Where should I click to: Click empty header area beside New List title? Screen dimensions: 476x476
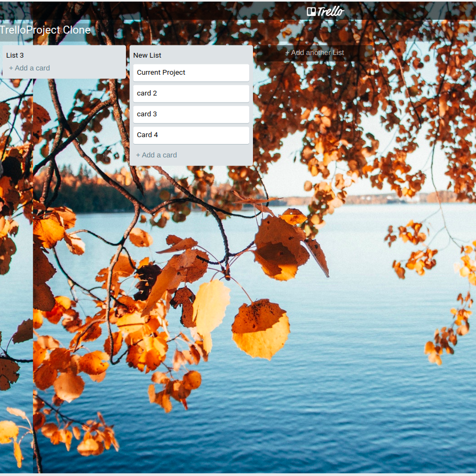point(213,55)
